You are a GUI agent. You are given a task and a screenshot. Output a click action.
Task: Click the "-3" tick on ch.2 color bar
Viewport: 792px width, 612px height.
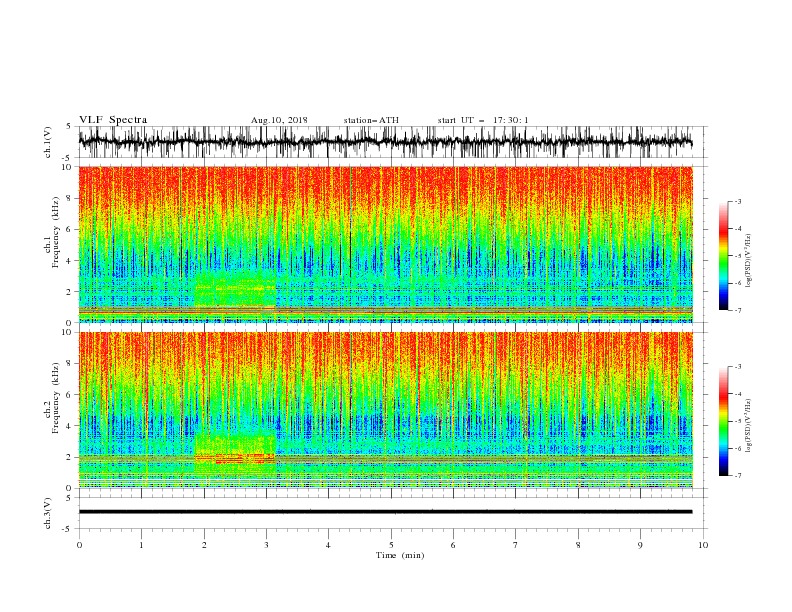(x=737, y=367)
